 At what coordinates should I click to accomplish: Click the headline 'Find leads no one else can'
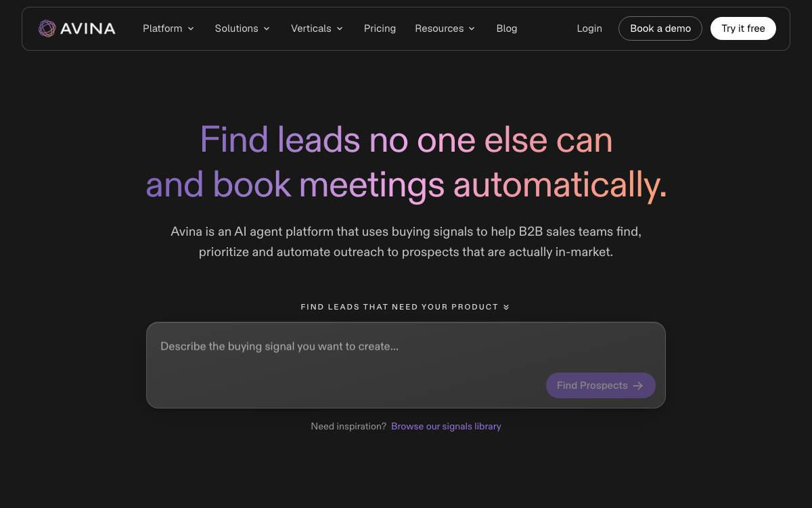[x=406, y=140]
